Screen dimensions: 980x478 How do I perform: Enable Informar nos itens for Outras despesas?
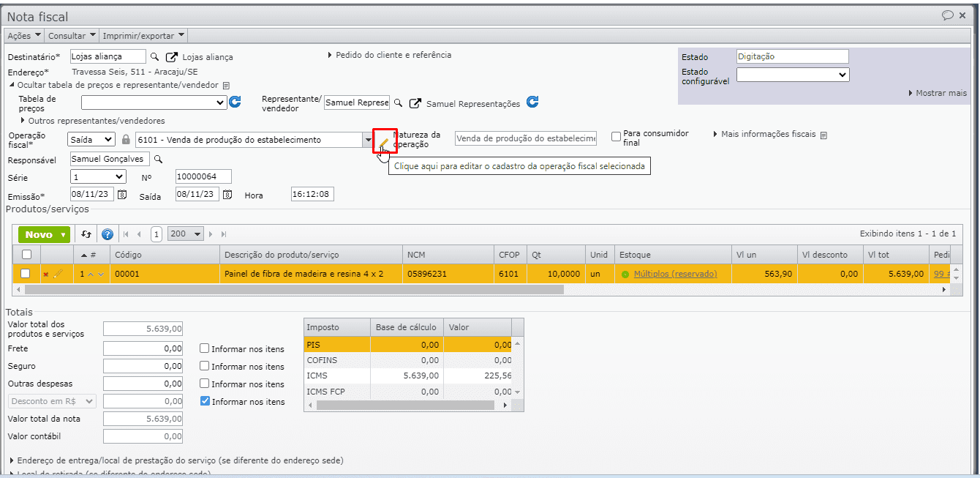point(205,384)
